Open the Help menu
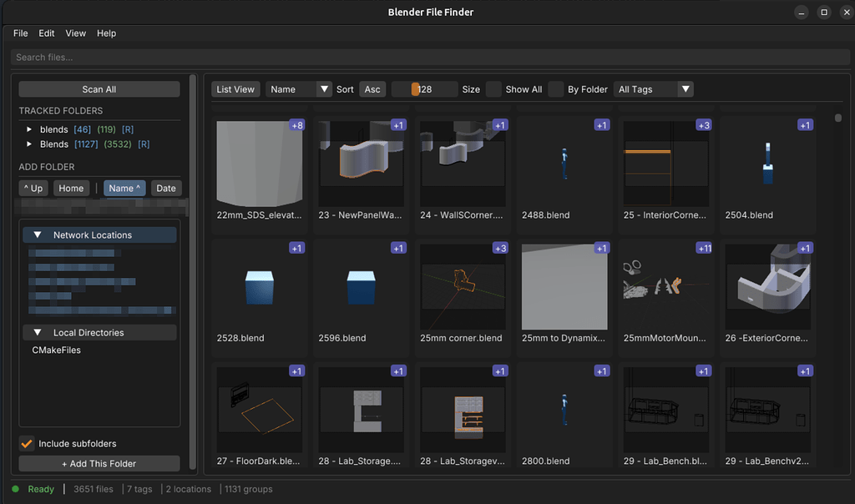The width and height of the screenshot is (855, 504). coord(106,33)
